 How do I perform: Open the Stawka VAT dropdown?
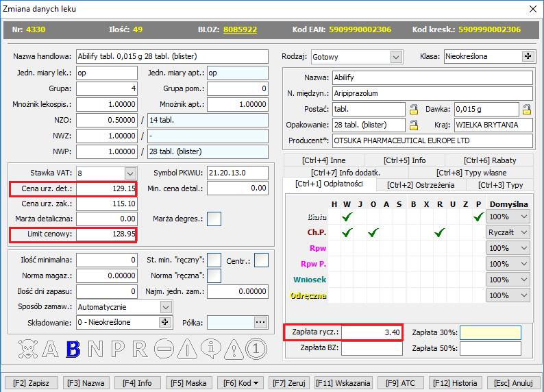click(130, 173)
